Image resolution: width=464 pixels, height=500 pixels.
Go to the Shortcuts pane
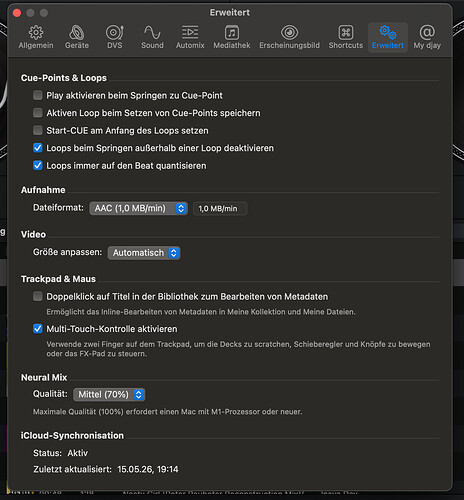(x=346, y=37)
